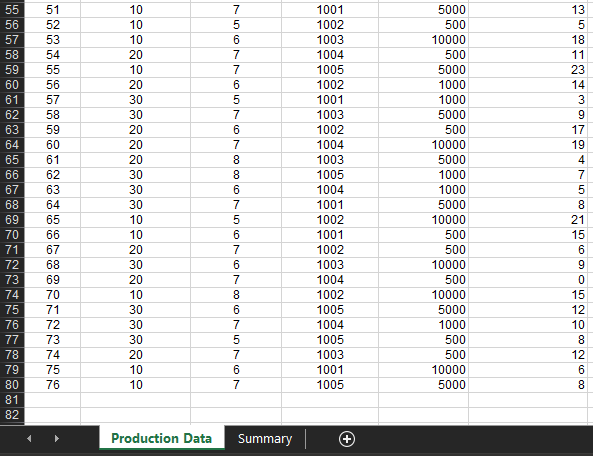Screen dimensions: 593x456
Task: Select row header 80
Action: [12, 385]
